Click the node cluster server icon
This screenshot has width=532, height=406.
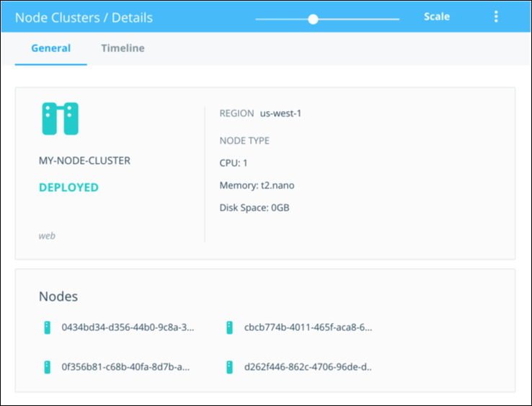(60, 119)
